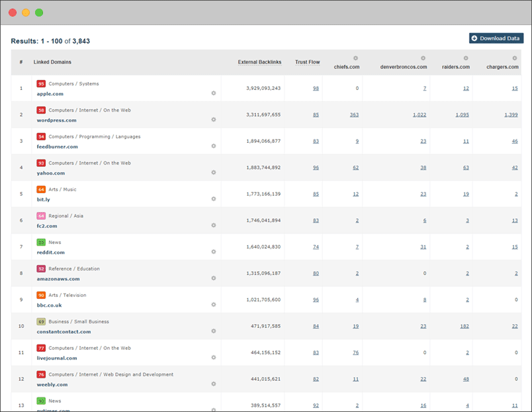This screenshot has width=532, height=412.
Task: Click chargers.com count 46 for feedburner.com
Action: [x=515, y=142]
